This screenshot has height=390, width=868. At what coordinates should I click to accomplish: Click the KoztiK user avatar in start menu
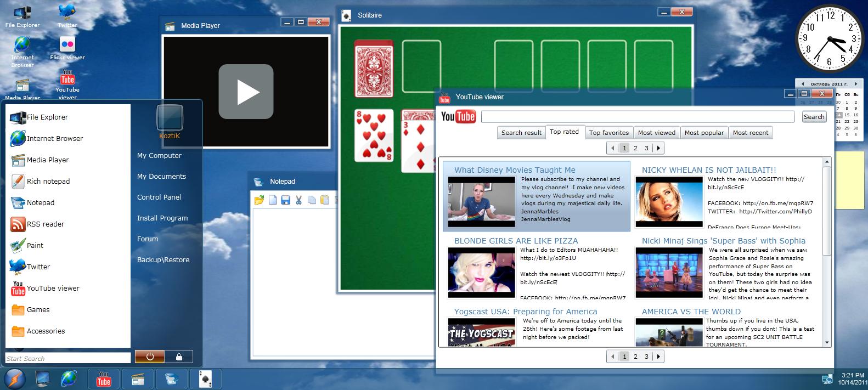coord(170,118)
